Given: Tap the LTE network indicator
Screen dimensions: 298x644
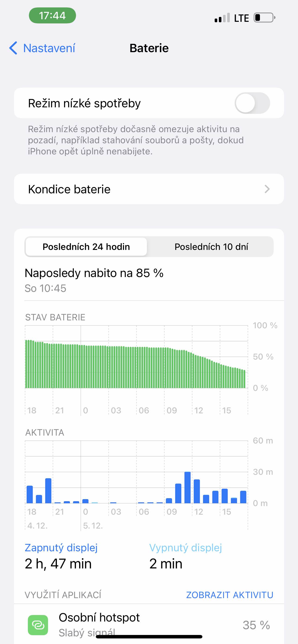Looking at the screenshot, I should click(x=241, y=18).
